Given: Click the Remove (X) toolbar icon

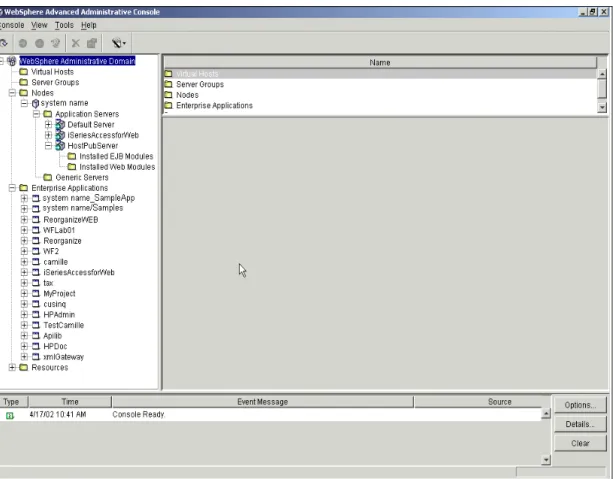Looking at the screenshot, I should tap(75, 43).
